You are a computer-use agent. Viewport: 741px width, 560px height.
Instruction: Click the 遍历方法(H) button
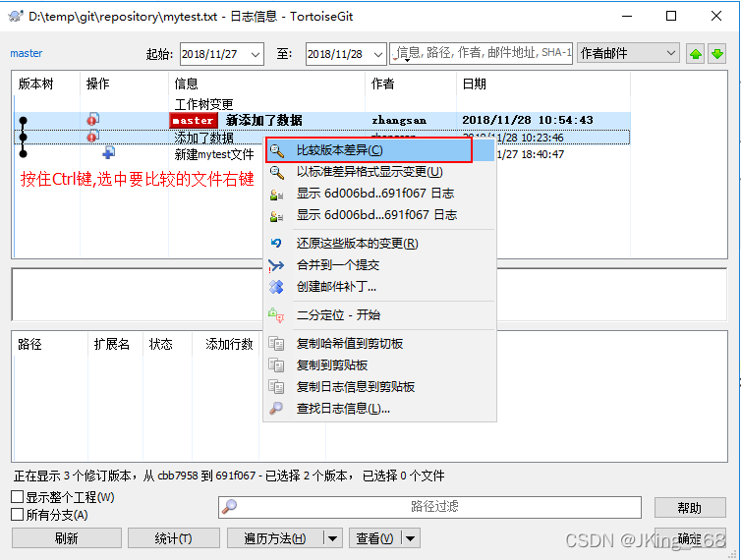pos(275,538)
